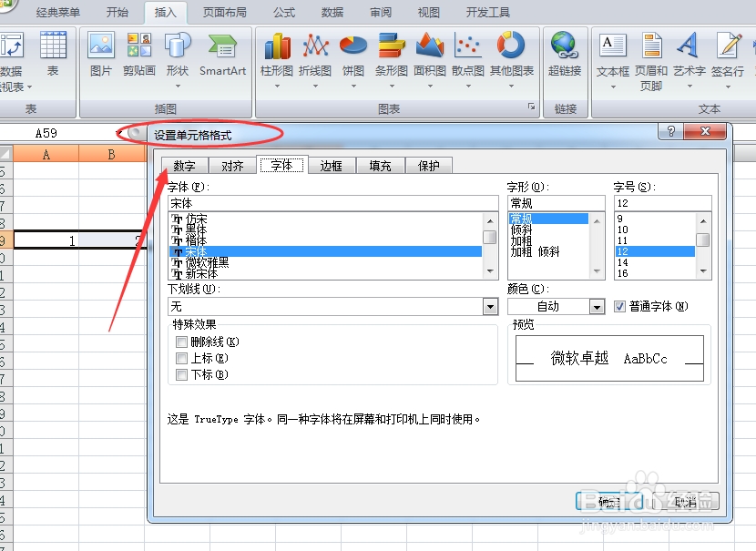Expand the 艺术字 dropdown arrow

(690, 87)
